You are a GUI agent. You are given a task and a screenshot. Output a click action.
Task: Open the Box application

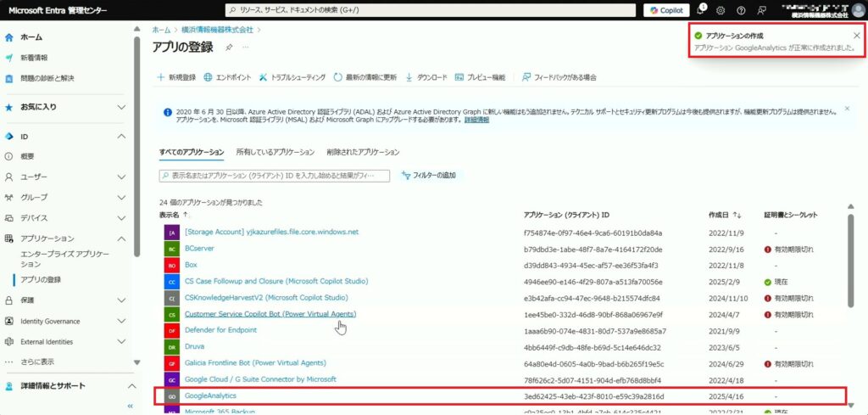point(191,265)
